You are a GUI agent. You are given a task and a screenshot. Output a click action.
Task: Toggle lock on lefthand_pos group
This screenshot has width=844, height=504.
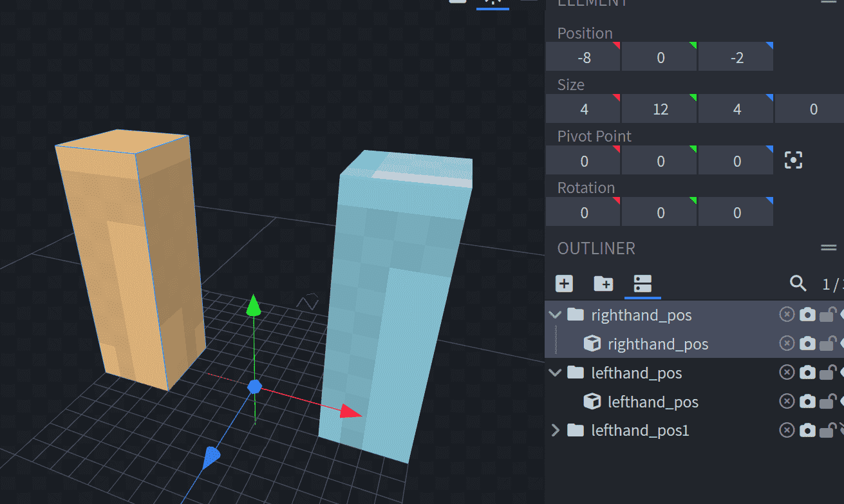(x=828, y=373)
